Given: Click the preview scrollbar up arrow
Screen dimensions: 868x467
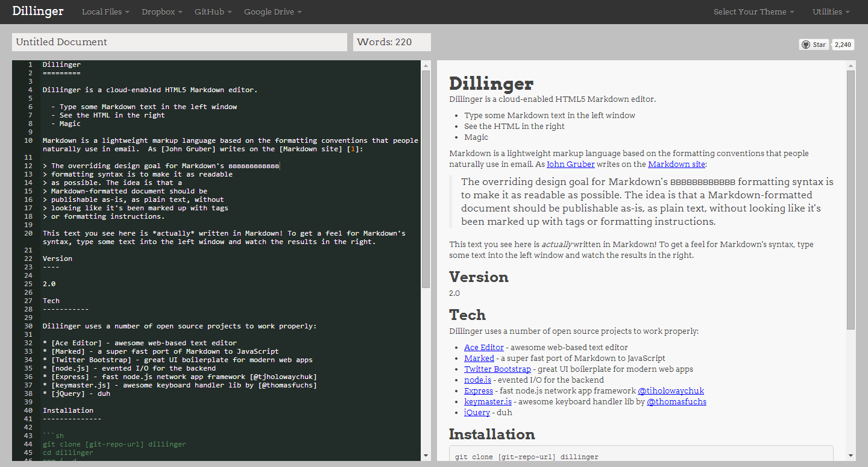Looking at the screenshot, I should 851,66.
